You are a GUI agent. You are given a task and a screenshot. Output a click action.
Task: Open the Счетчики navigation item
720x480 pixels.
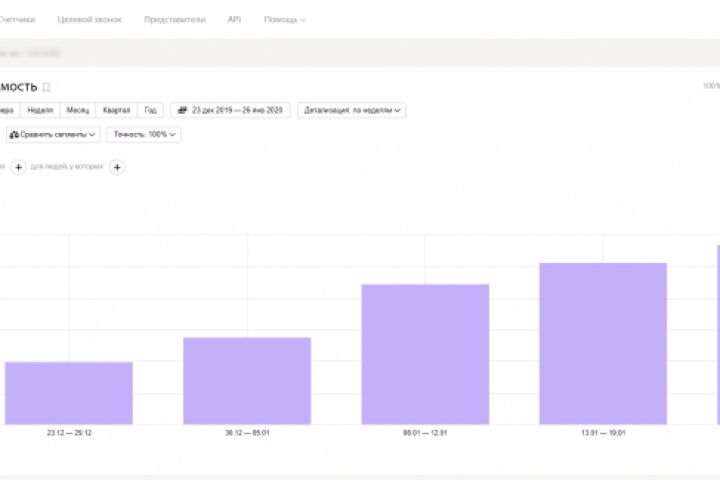[17, 19]
